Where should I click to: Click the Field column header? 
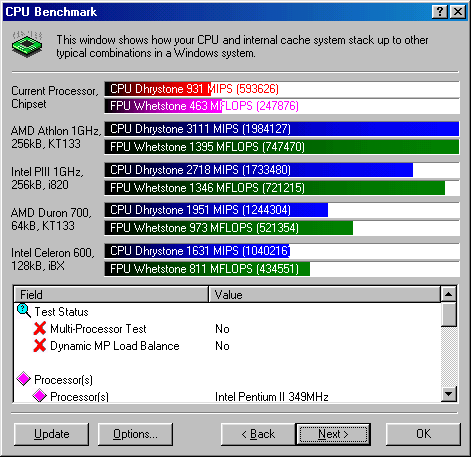click(111, 294)
